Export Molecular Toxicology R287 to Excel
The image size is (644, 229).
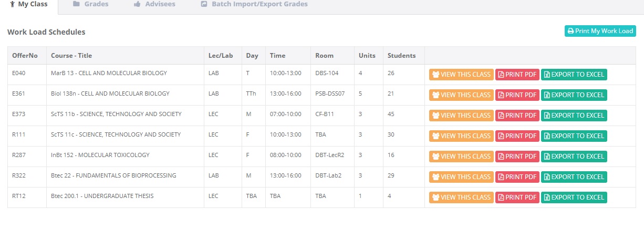coord(574,157)
